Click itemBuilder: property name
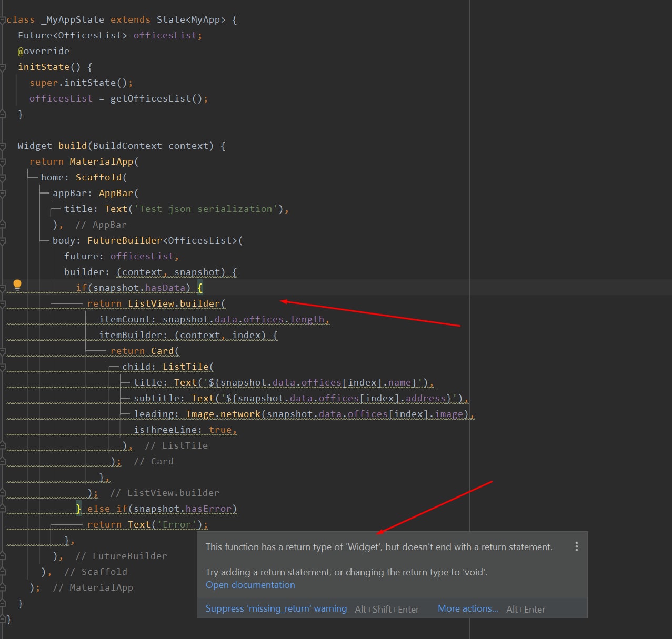672x639 pixels. coord(134,335)
